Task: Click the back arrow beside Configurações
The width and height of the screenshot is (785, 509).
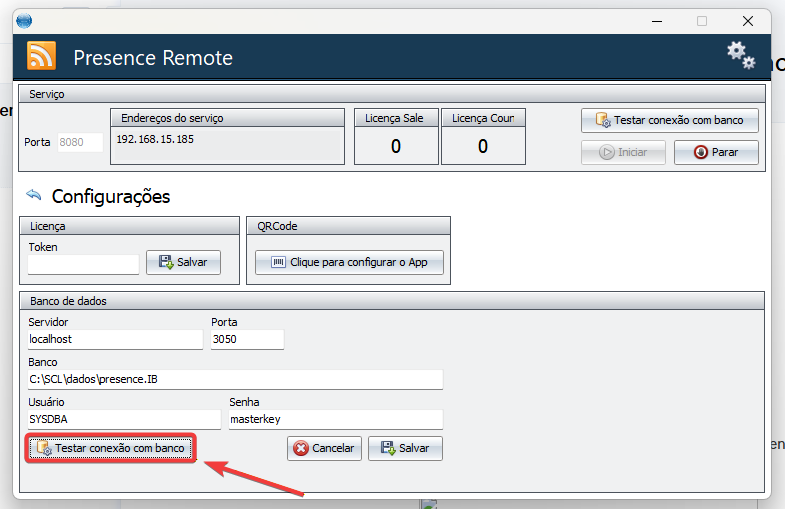Action: pyautogui.click(x=34, y=195)
